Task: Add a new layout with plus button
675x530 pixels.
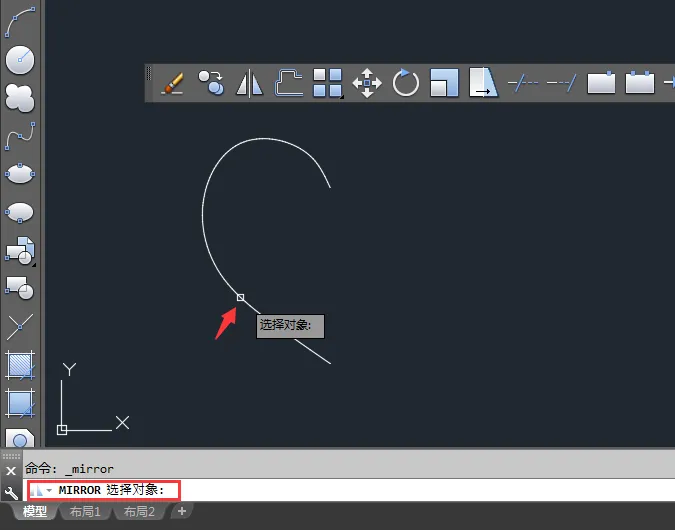Action: (x=182, y=511)
